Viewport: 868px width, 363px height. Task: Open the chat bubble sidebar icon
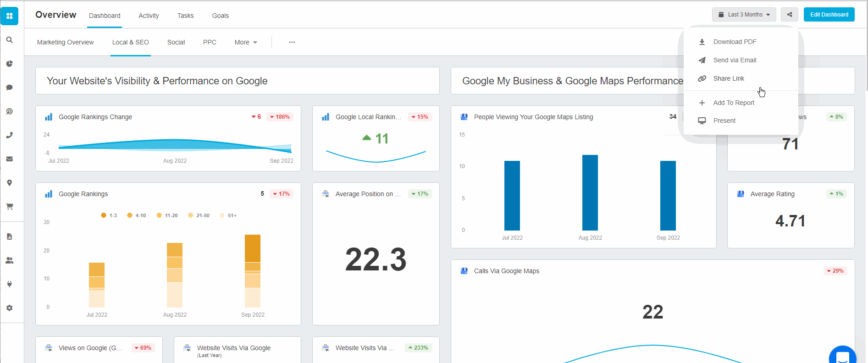9,88
